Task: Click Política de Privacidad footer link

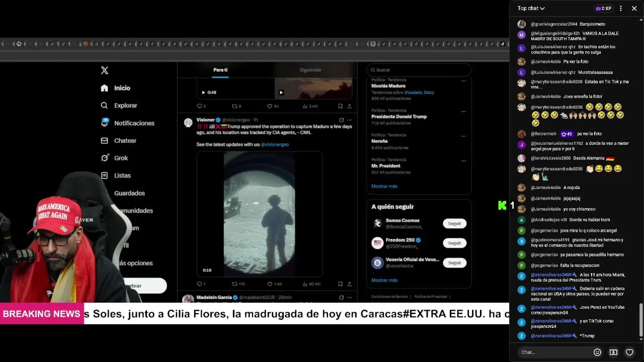Action: 431,297
